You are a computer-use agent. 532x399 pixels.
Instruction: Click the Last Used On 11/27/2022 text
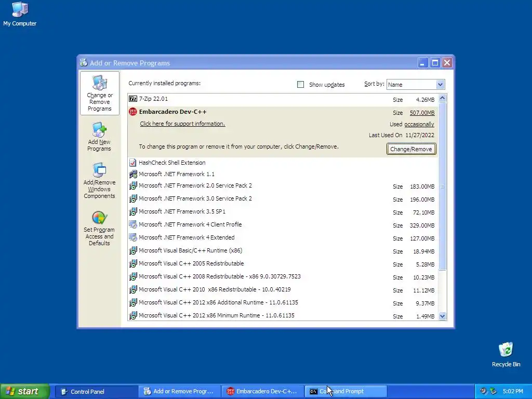(402, 135)
